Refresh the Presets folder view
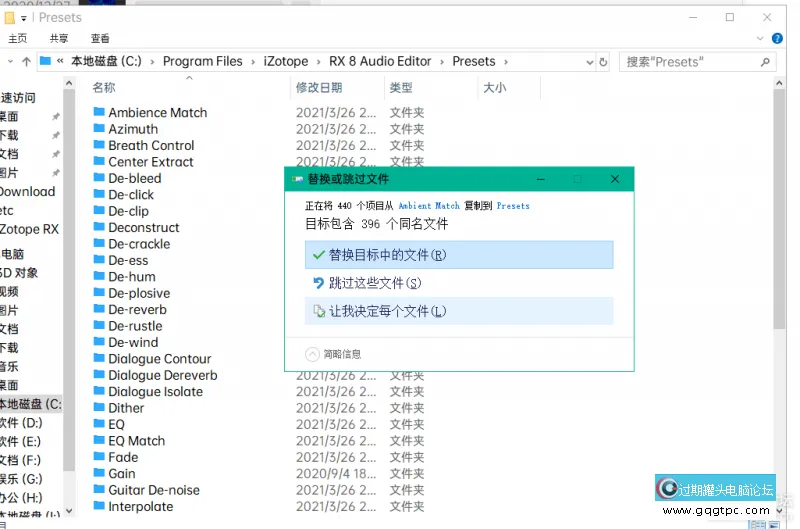This screenshot has height=529, width=800. 603,62
